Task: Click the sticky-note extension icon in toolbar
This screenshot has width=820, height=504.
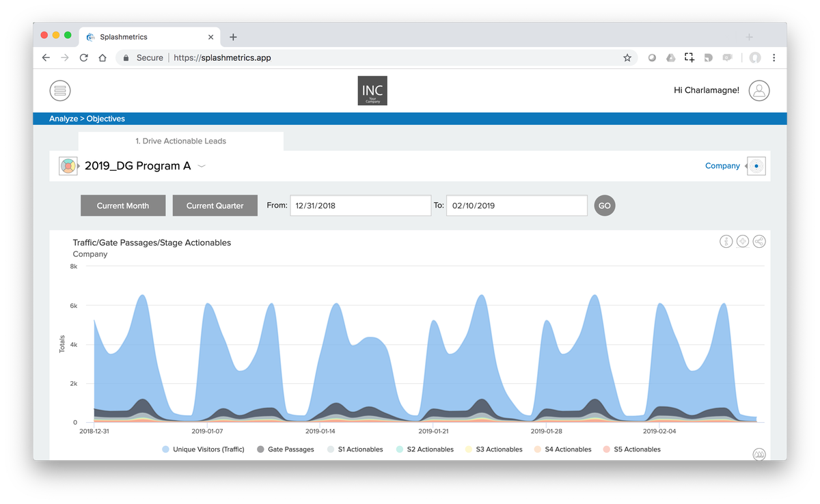Action: (x=709, y=58)
